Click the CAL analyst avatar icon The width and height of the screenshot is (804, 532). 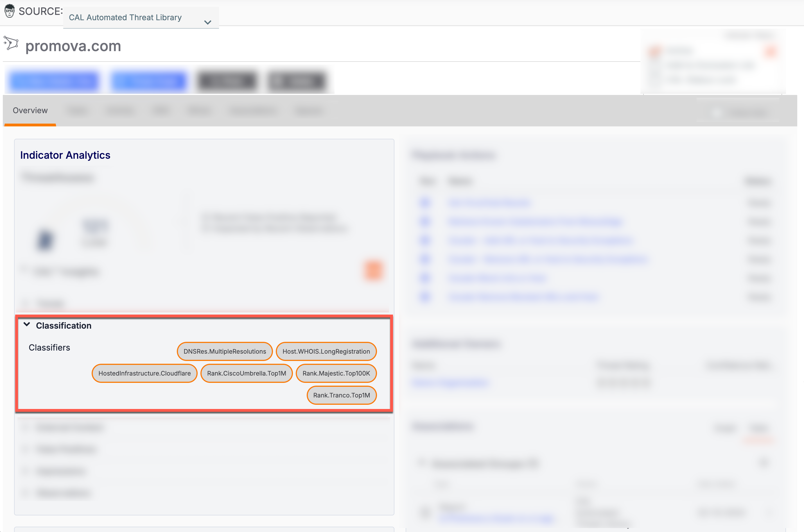tap(10, 11)
